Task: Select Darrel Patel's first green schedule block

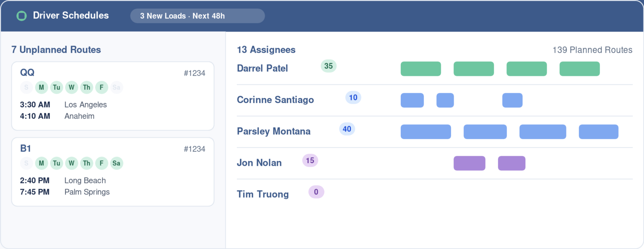Action: point(421,69)
